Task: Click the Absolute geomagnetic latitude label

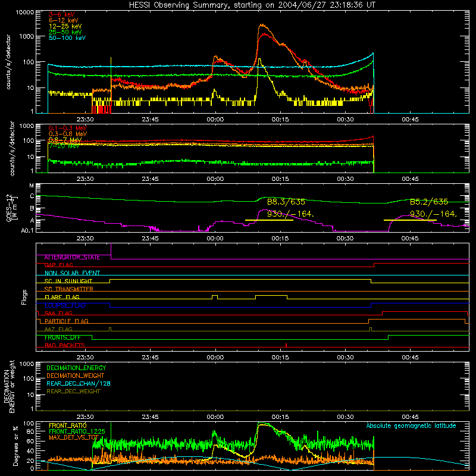Action: [x=411, y=426]
